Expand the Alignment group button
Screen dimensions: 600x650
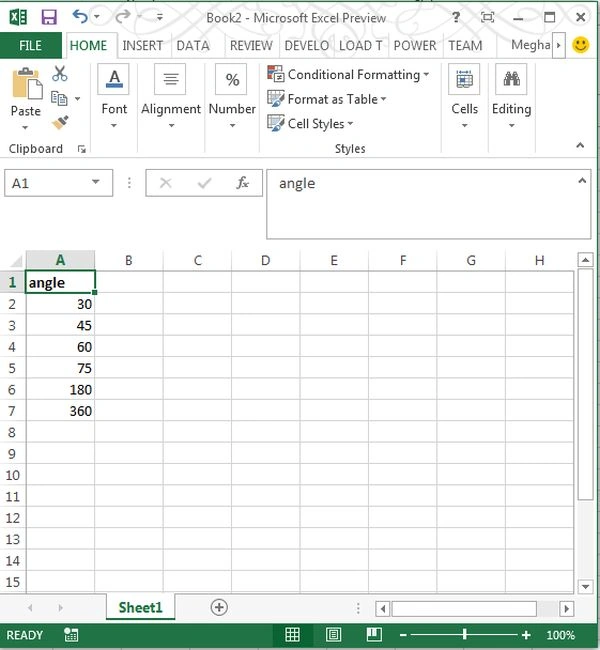point(171,96)
